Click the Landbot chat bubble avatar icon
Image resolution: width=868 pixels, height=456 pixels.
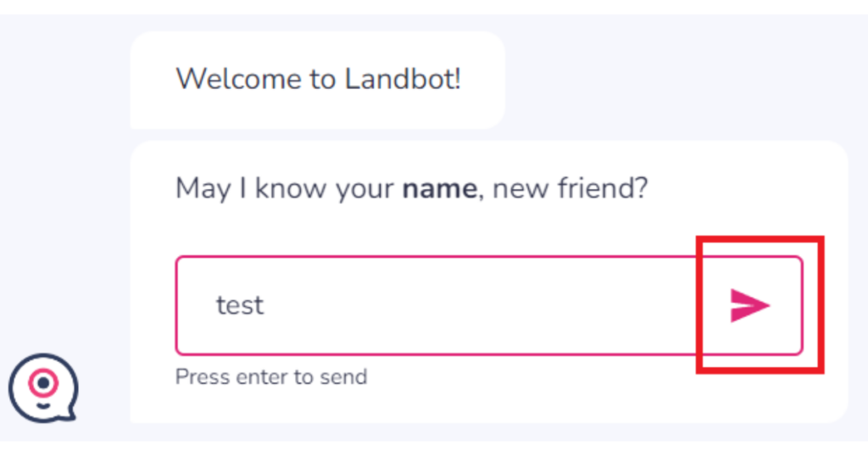[x=43, y=387]
